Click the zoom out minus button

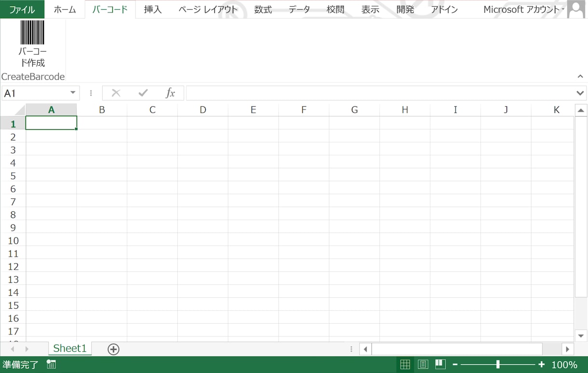pos(455,365)
